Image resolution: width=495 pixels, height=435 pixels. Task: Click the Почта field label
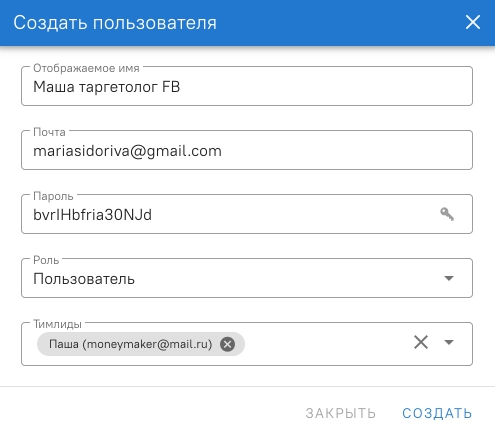(x=49, y=132)
